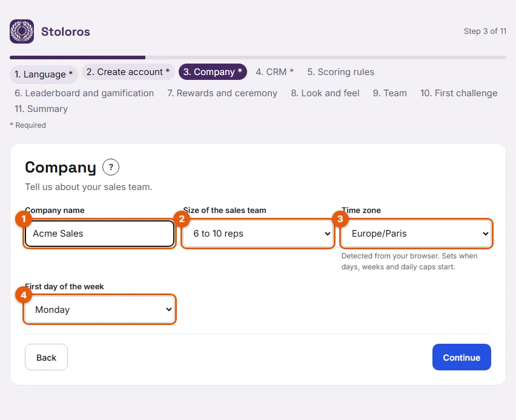Image resolution: width=516 pixels, height=420 pixels.
Task: Click the 'Detected from your browser' hint text
Action: pos(409,261)
